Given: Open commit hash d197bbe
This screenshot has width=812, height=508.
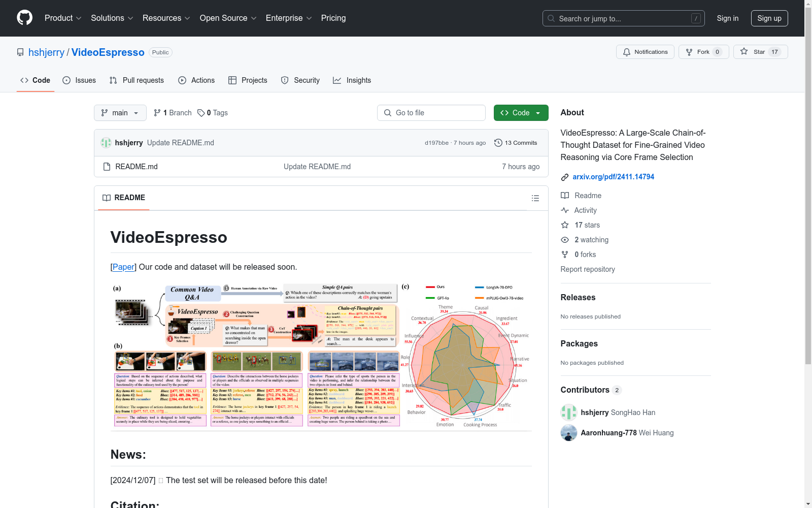Looking at the screenshot, I should coord(436,143).
